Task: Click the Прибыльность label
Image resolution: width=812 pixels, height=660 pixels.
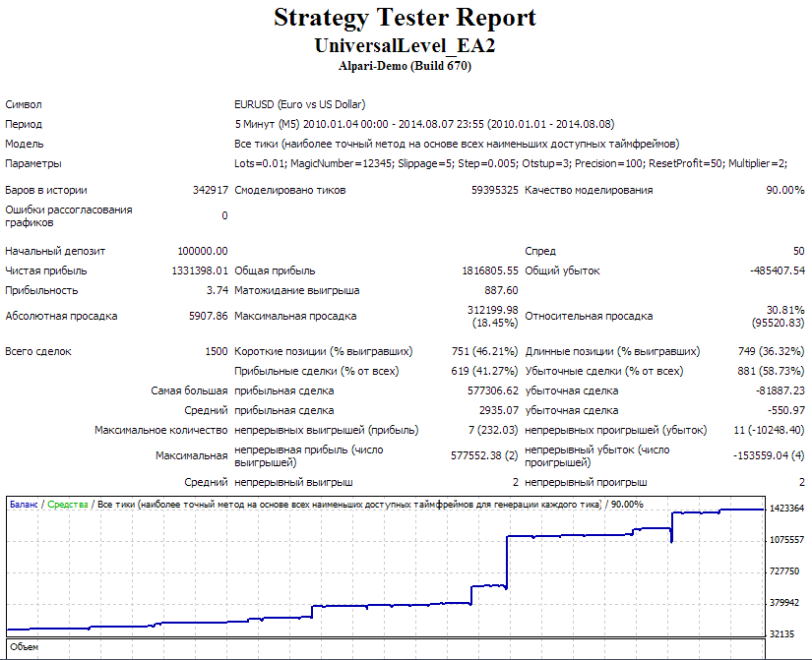Action: [x=41, y=290]
